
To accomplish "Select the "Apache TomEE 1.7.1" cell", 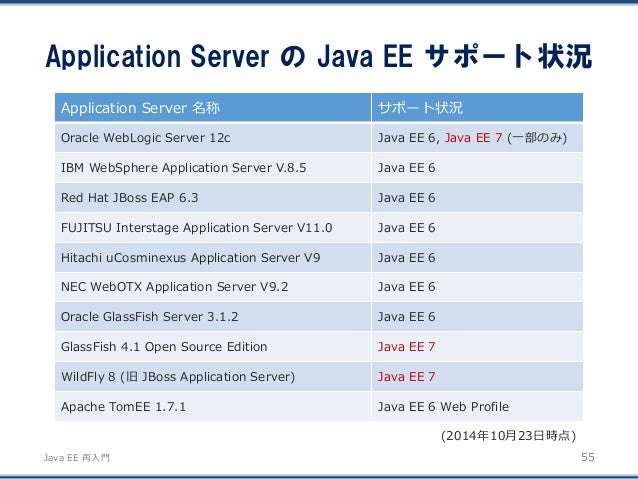I will pyautogui.click(x=213, y=407).
